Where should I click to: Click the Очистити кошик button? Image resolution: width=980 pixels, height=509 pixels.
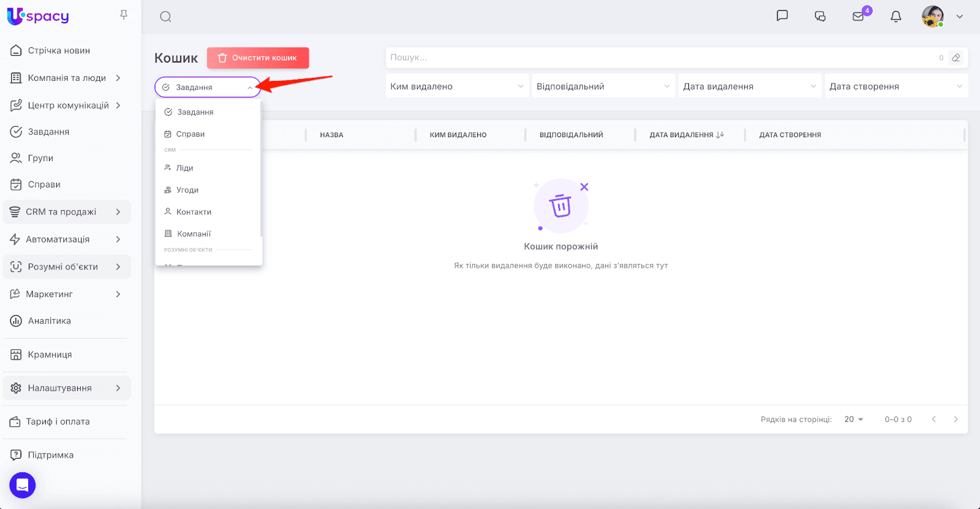pyautogui.click(x=258, y=58)
